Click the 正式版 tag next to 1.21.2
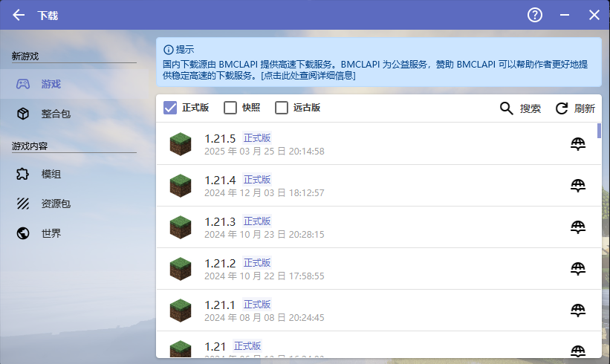 tap(257, 263)
